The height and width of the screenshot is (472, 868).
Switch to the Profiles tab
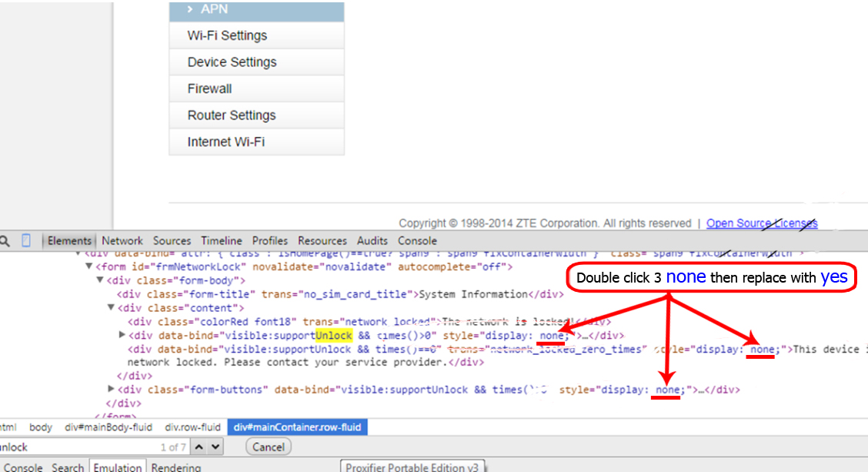click(x=269, y=241)
